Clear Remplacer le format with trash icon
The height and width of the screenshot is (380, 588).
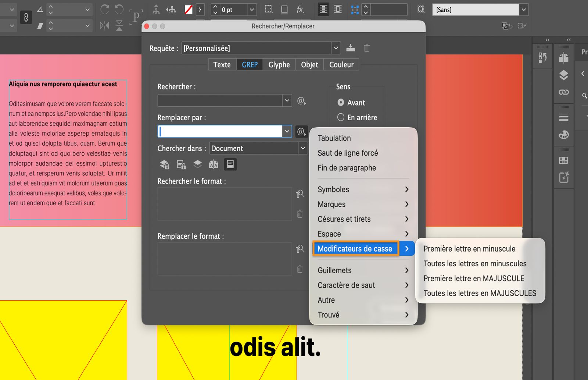coord(300,269)
